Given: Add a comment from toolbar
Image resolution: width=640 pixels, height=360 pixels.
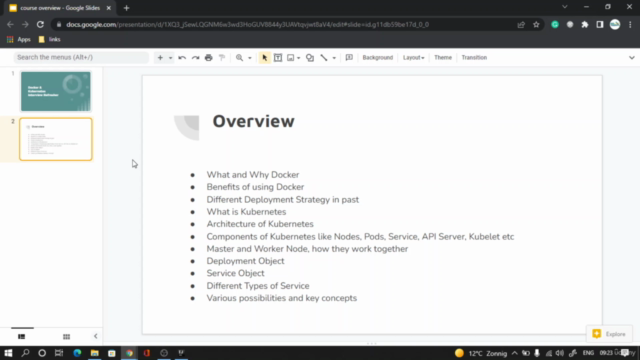Looking at the screenshot, I should pos(349,58).
